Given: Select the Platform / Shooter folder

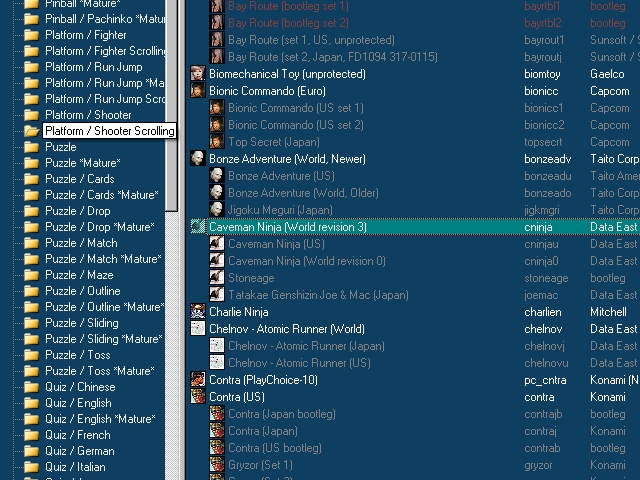Looking at the screenshot, I should click(x=88, y=115).
